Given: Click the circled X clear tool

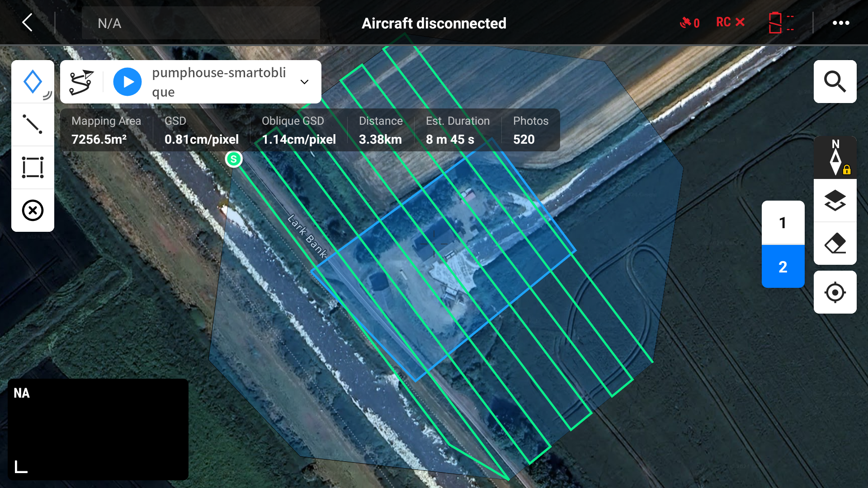Looking at the screenshot, I should (x=33, y=210).
